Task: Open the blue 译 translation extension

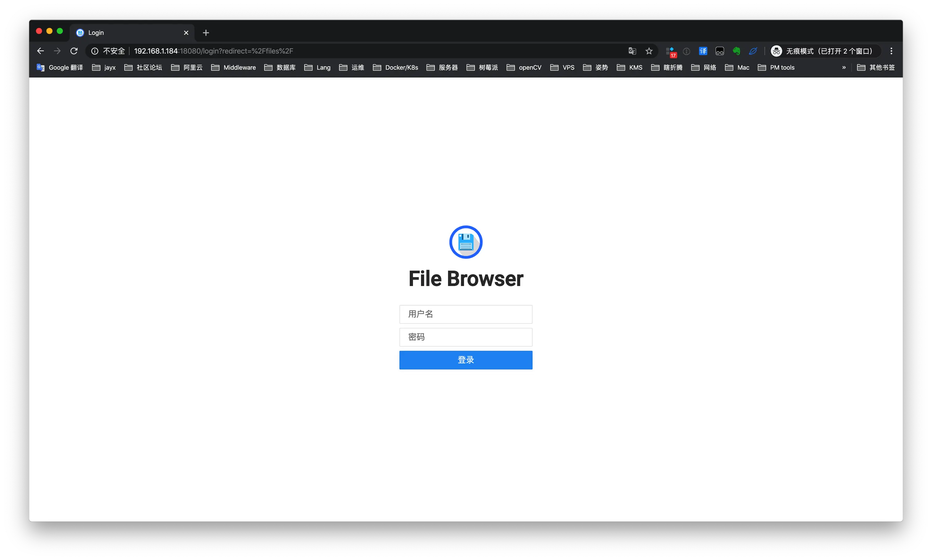Action: coord(703,51)
